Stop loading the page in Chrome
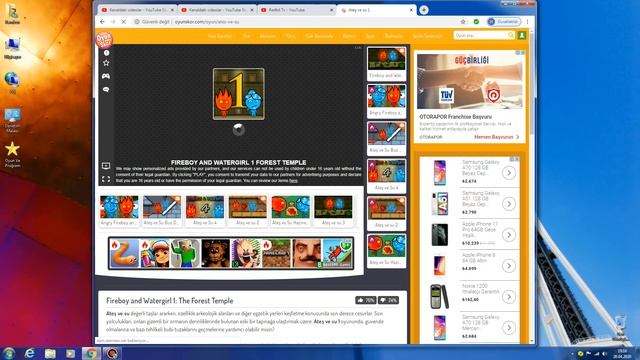Viewport: 640px width, 360px height. coord(123,22)
